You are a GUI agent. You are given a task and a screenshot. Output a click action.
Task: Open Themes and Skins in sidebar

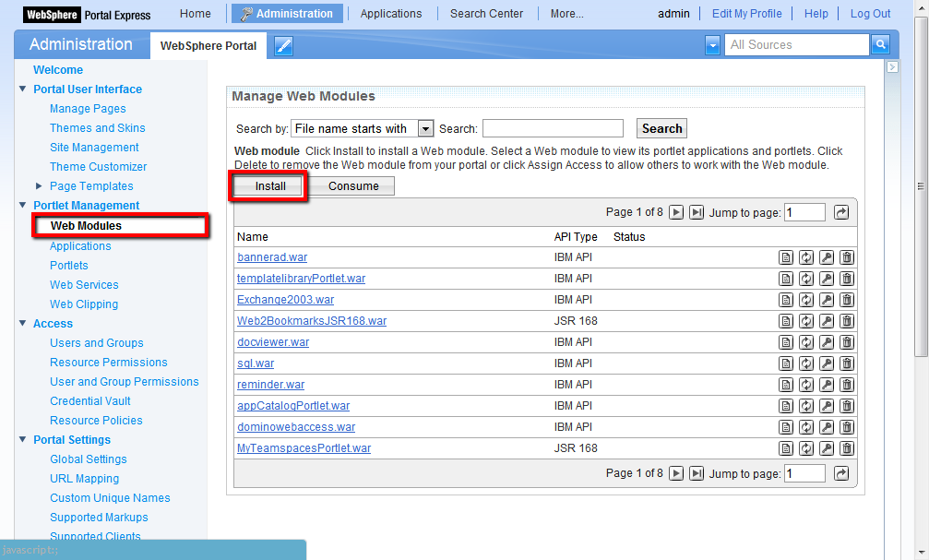pyautogui.click(x=97, y=128)
